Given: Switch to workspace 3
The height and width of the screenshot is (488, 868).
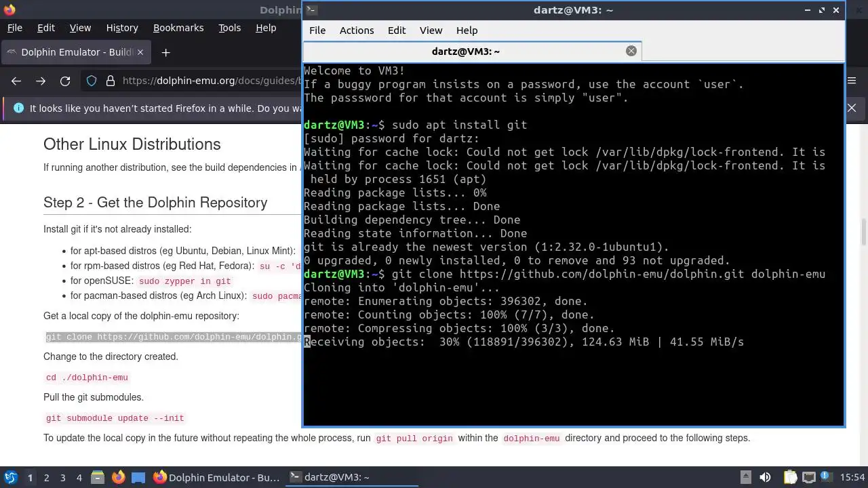Looking at the screenshot, I should pyautogui.click(x=62, y=478).
